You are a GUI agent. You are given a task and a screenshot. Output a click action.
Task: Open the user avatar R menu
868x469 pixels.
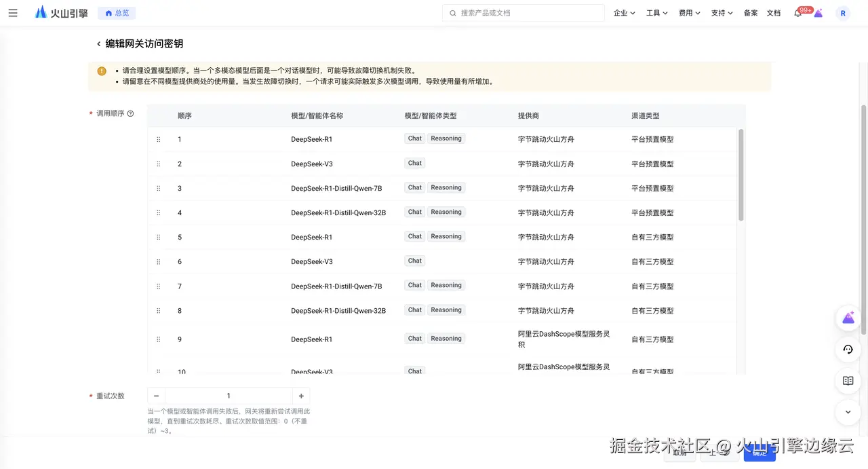point(843,13)
